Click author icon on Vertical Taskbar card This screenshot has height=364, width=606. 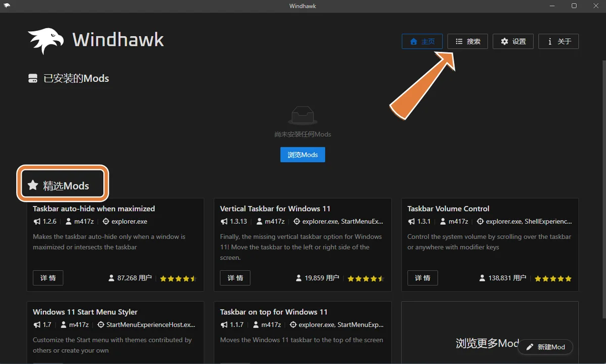tap(259, 222)
